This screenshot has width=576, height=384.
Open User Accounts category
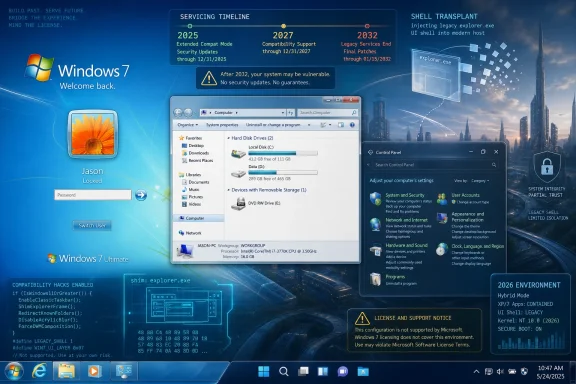pyautogui.click(x=465, y=195)
